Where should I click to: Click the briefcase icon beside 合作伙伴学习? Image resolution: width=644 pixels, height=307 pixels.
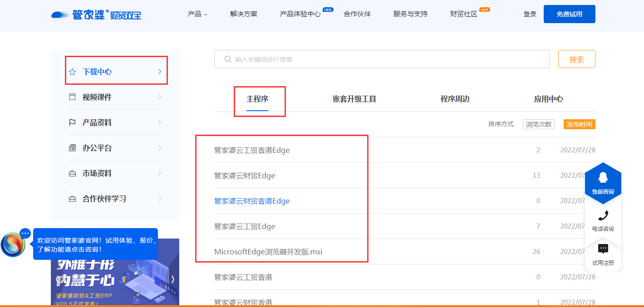tap(72, 199)
